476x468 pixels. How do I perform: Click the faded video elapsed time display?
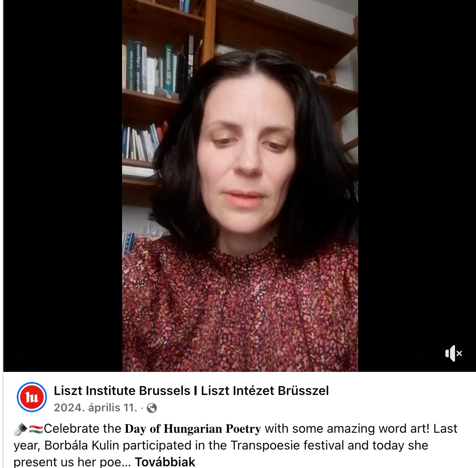click(x=65, y=353)
